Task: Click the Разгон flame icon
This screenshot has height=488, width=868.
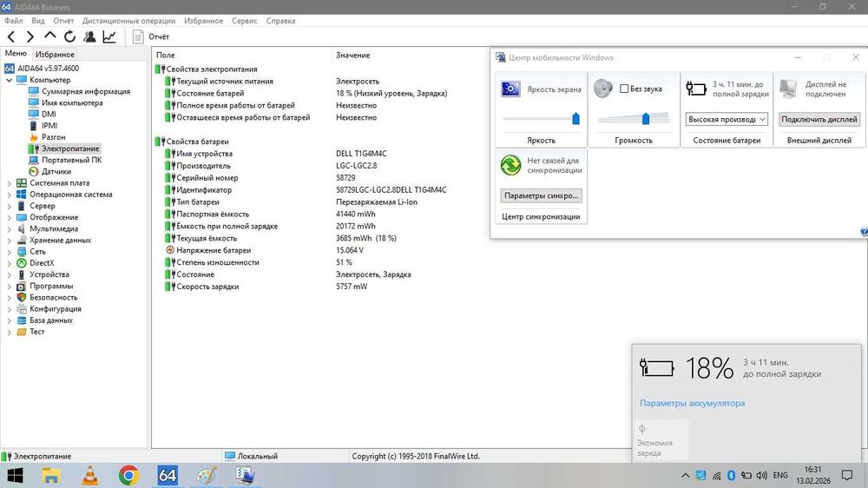Action: [34, 137]
